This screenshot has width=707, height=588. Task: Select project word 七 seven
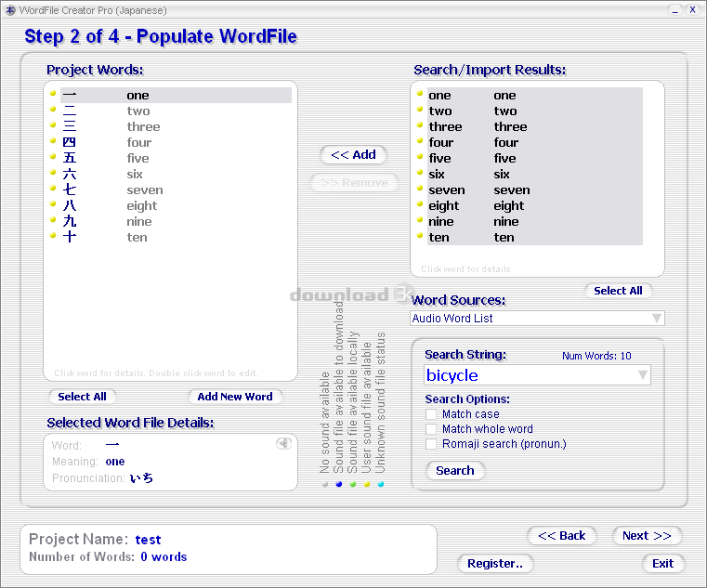click(176, 189)
